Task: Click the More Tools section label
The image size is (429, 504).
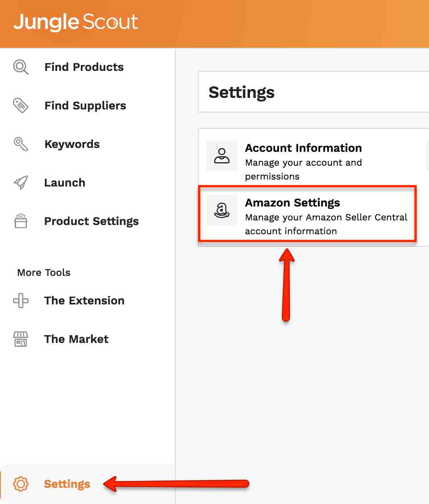Action: click(44, 272)
